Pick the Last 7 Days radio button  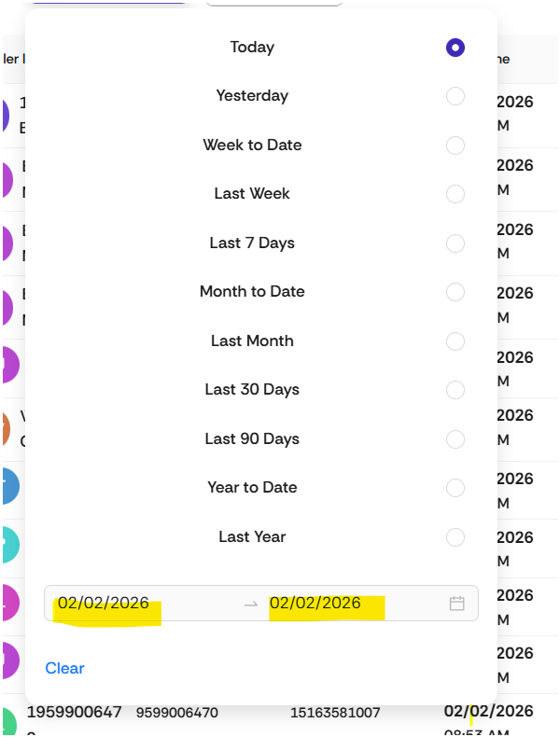(455, 243)
